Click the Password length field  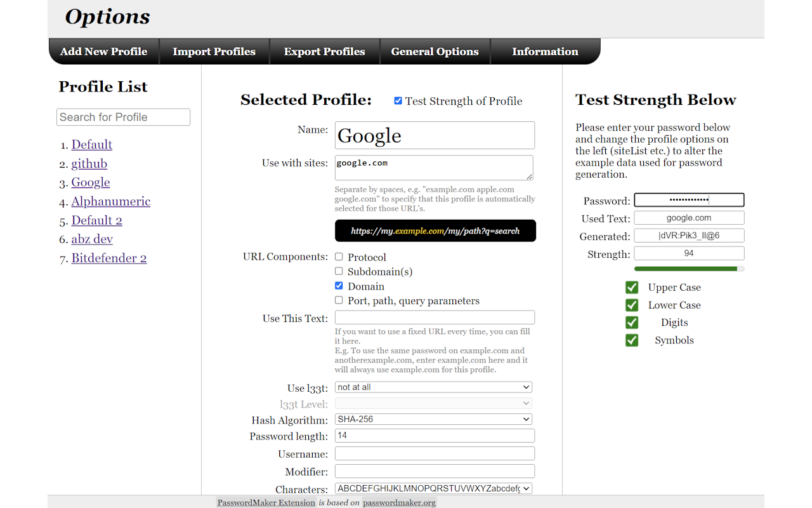435,436
